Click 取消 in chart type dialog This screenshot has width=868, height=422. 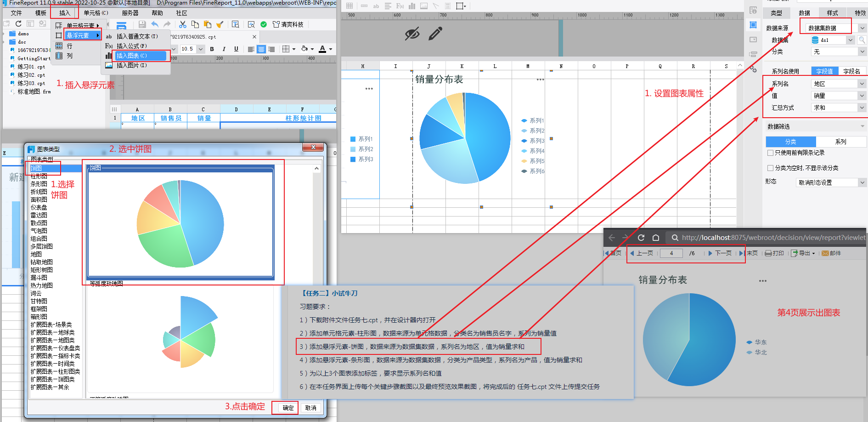311,408
